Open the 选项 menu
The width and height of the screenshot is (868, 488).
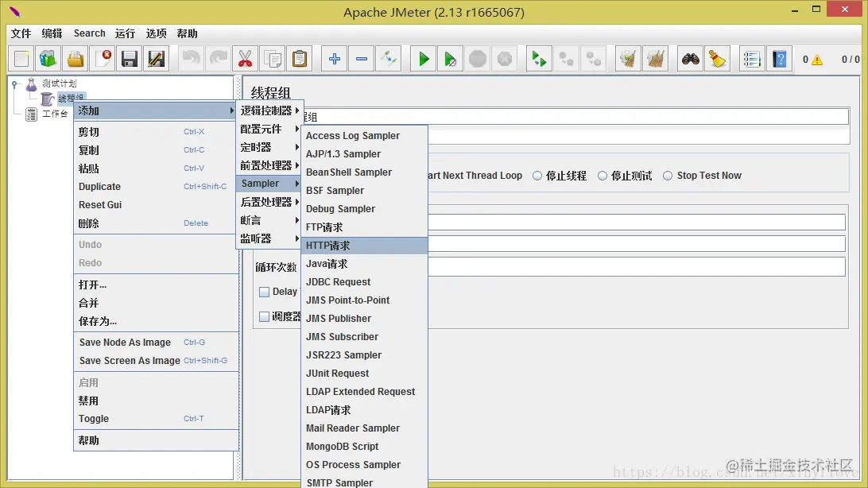click(156, 33)
